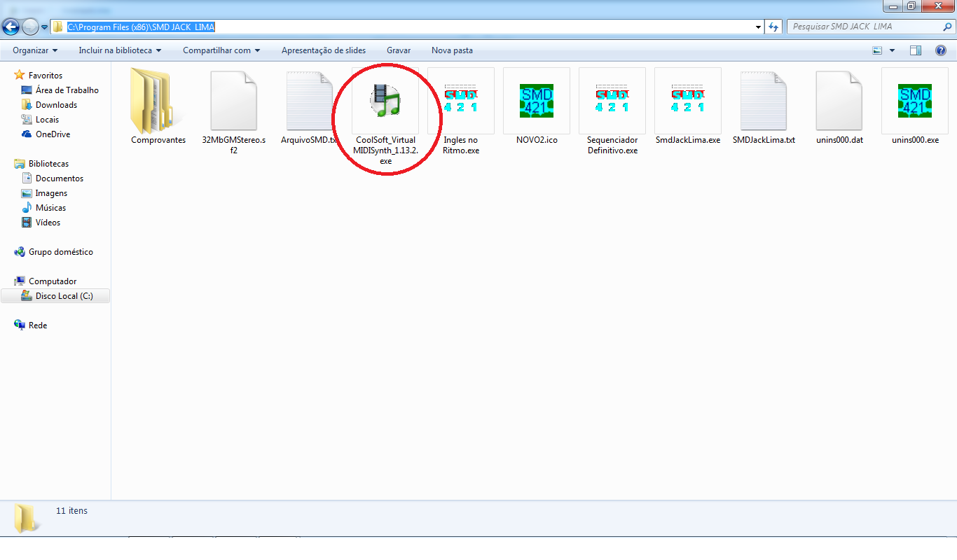This screenshot has width=957, height=560.
Task: Click the Nova pasta button
Action: [452, 50]
